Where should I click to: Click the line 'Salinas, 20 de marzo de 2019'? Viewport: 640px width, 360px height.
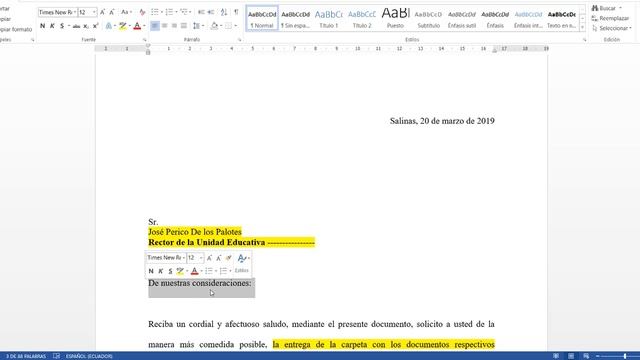point(442,121)
